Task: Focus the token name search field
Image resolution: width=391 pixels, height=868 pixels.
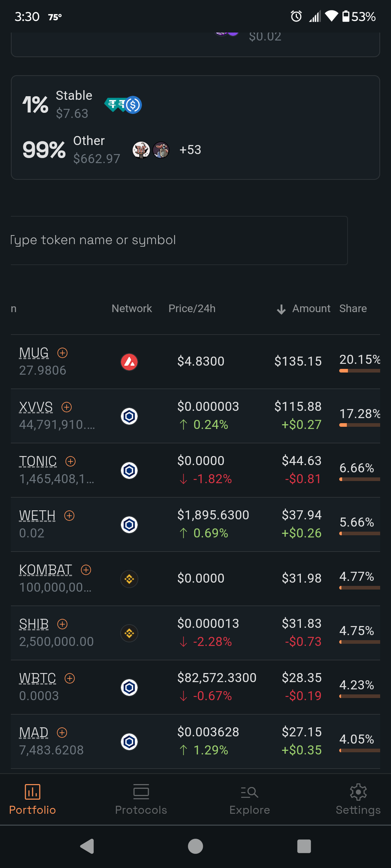Action: point(177,241)
